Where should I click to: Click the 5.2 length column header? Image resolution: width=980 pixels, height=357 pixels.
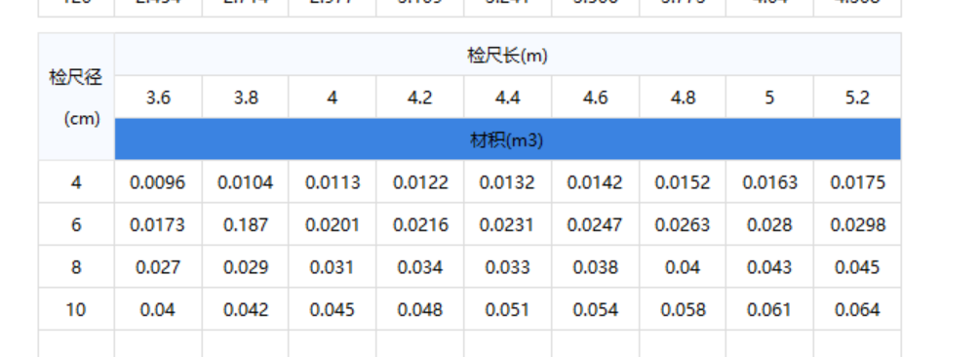857,98
